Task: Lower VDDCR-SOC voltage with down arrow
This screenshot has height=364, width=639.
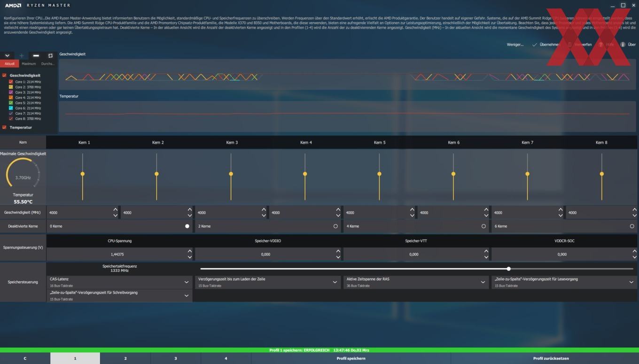Action: point(634,257)
